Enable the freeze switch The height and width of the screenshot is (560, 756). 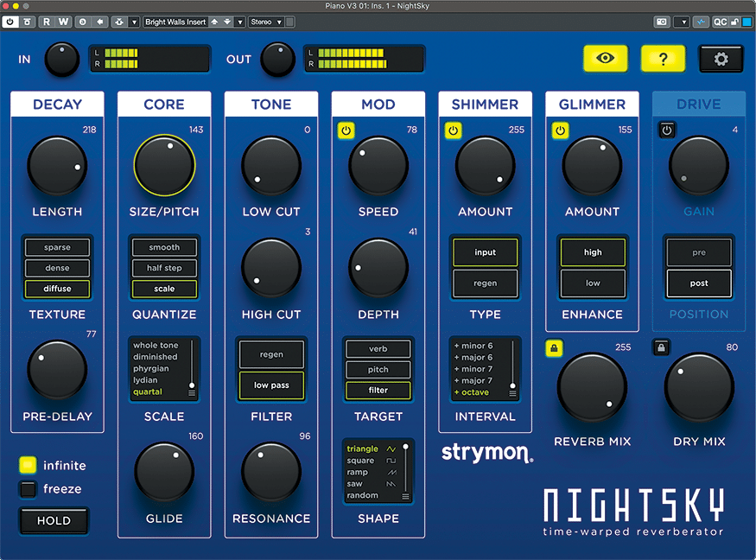click(28, 488)
